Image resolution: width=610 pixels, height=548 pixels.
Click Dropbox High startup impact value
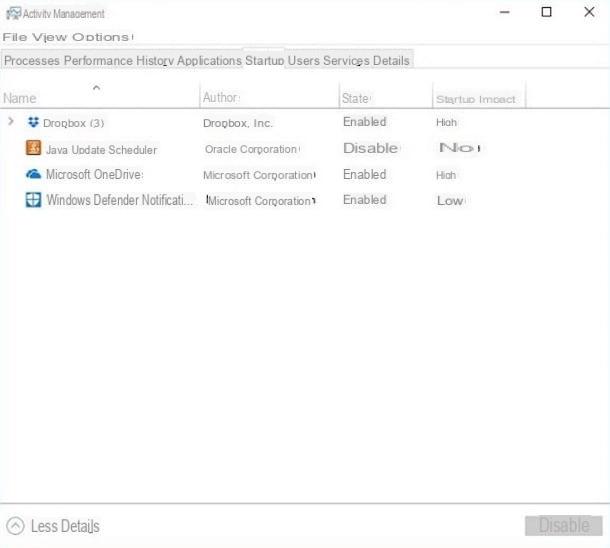click(446, 123)
